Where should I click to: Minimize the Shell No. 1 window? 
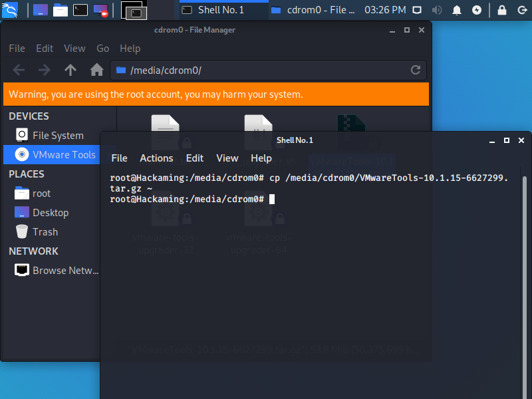coord(492,140)
